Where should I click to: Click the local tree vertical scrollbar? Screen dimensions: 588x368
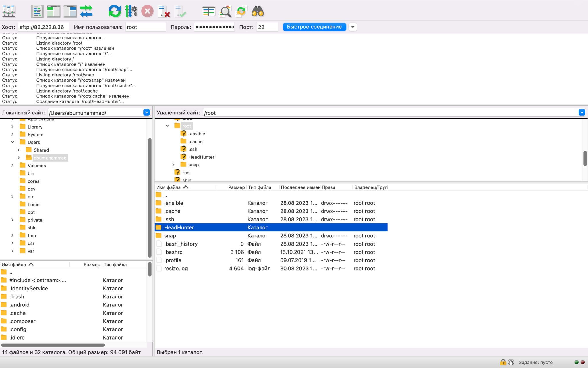pos(150,198)
